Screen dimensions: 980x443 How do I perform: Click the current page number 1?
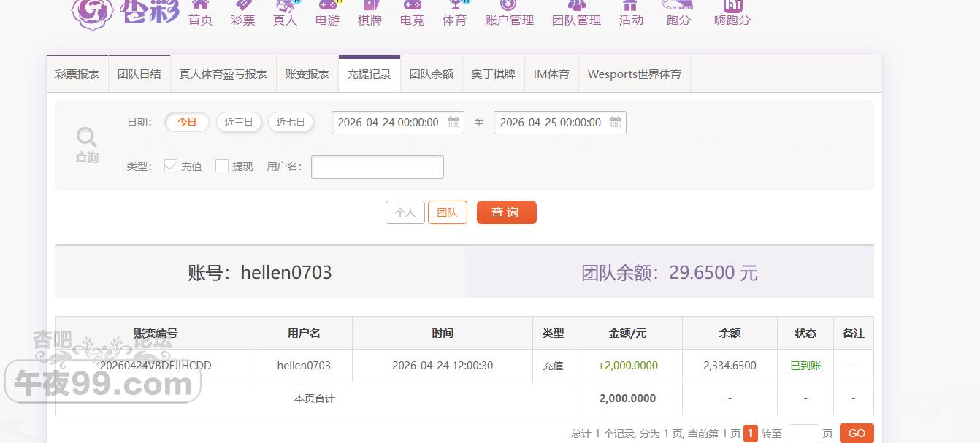click(x=751, y=434)
